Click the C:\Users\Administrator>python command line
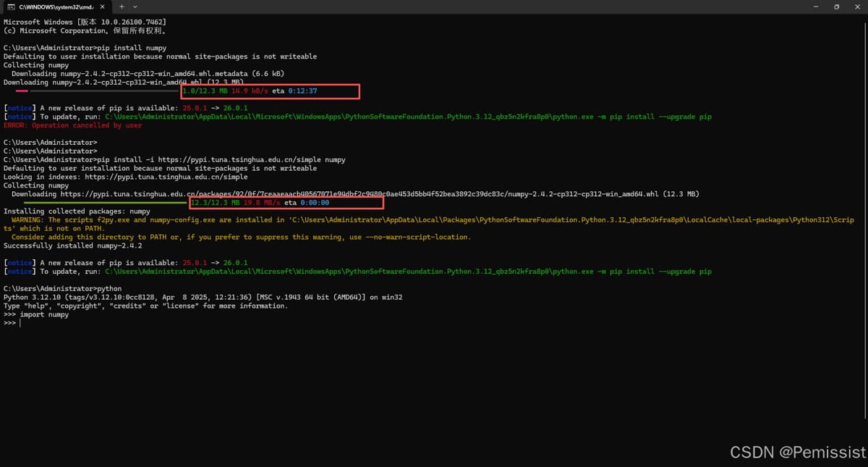The image size is (868, 467). pyautogui.click(x=63, y=288)
